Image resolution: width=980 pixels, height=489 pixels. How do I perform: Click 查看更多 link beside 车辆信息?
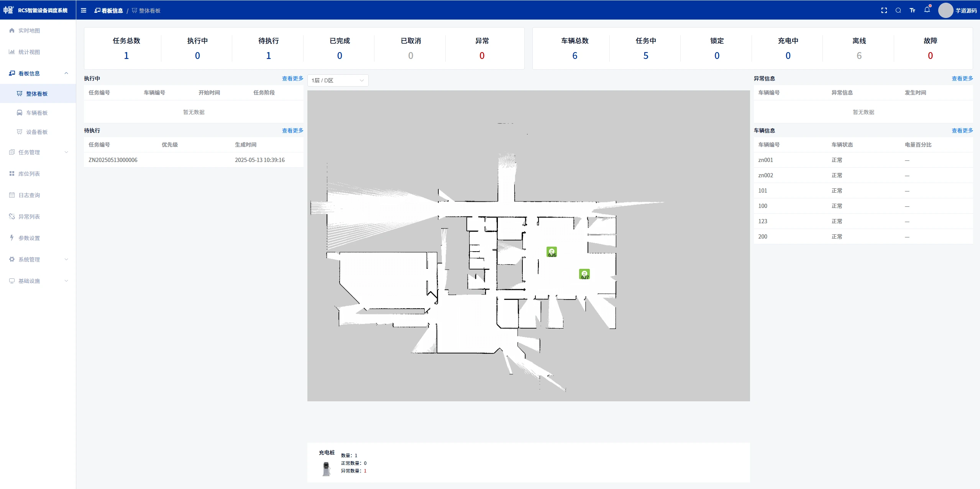click(962, 131)
